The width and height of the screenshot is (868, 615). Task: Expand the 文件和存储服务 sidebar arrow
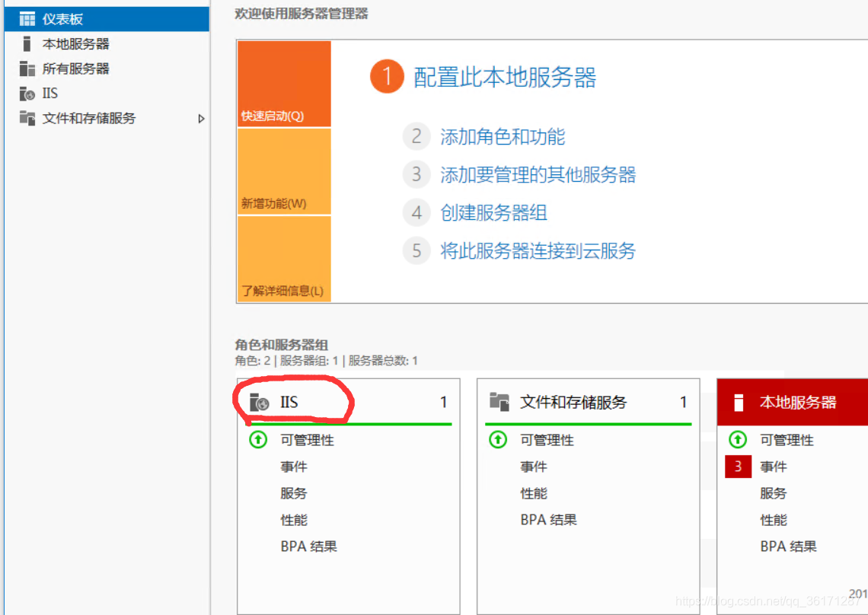(x=201, y=119)
